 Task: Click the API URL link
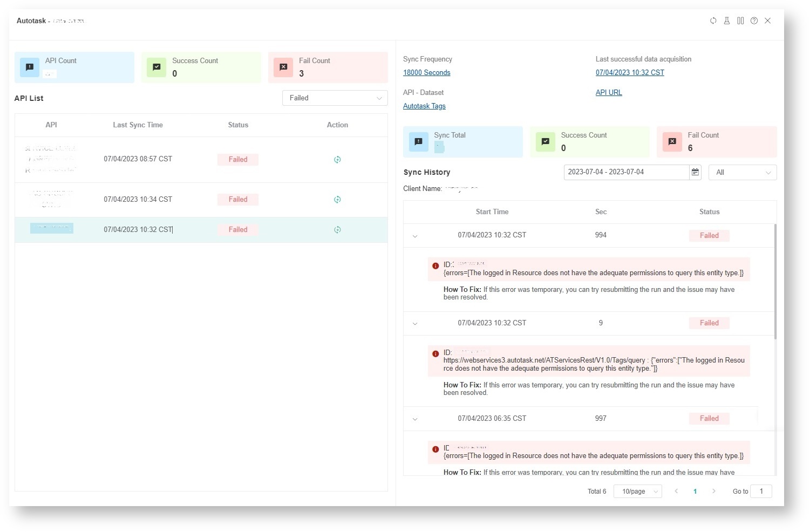point(608,93)
